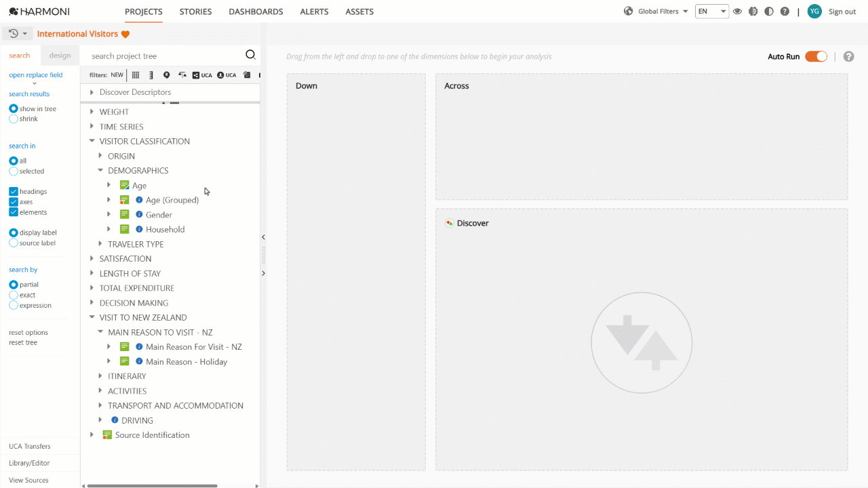Click the weight scale filter icon

pos(182,75)
